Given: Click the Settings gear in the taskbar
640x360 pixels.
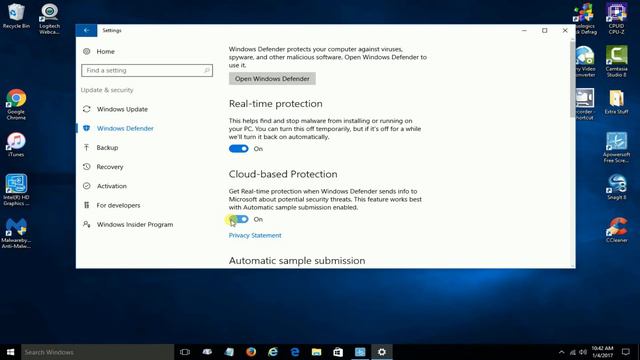Looking at the screenshot, I should click(382, 352).
